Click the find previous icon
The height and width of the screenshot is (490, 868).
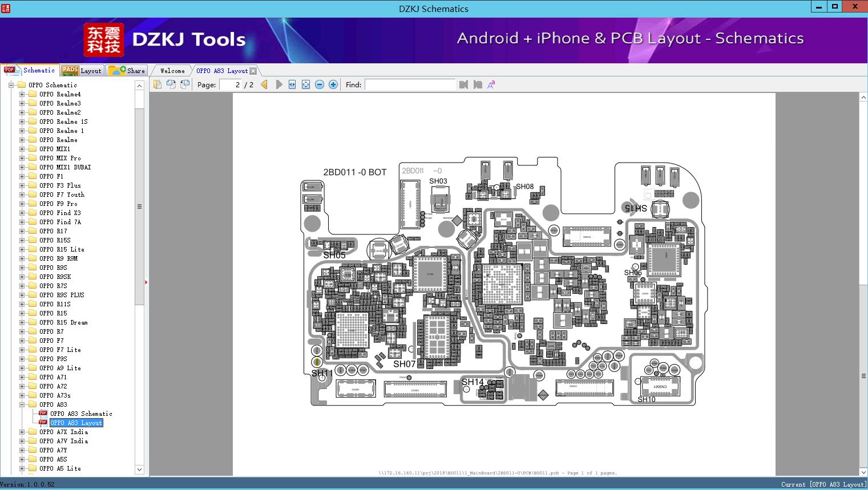(463, 84)
